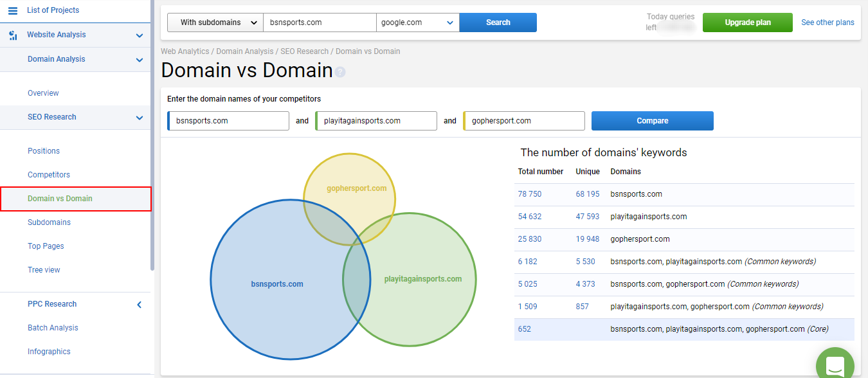Image resolution: width=868 pixels, height=378 pixels.
Task: Click total keywords 54 632 for playitagainsports.com
Action: [x=530, y=217]
